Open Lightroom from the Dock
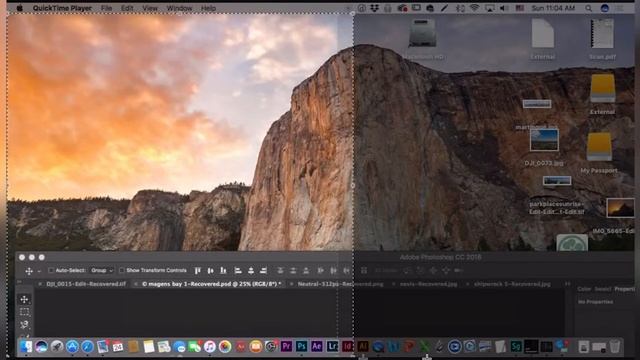 coord(332,347)
